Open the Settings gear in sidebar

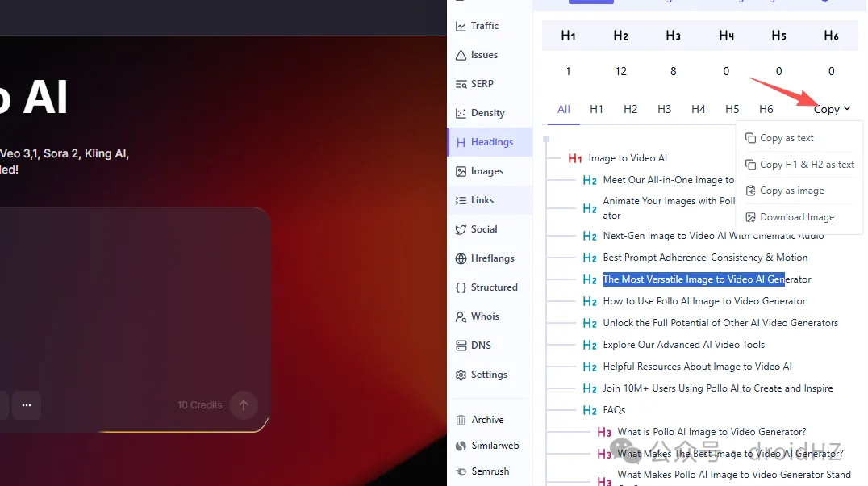(x=461, y=375)
